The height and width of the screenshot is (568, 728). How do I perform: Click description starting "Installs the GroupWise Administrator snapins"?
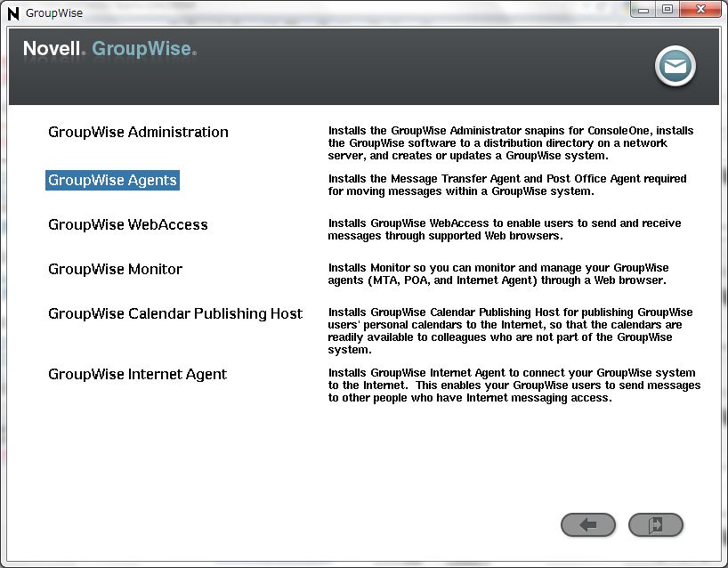coord(511,143)
